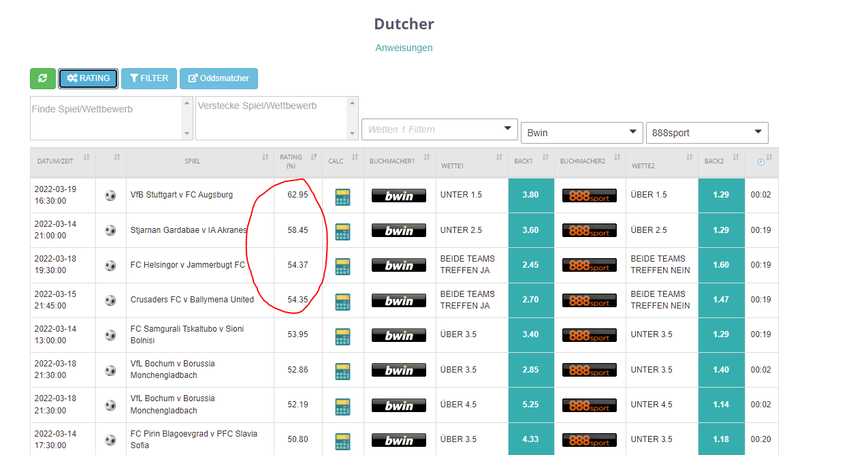Open calculator for FC Samgurali Tskaltubo row
The height and width of the screenshot is (455, 868).
coord(342,336)
